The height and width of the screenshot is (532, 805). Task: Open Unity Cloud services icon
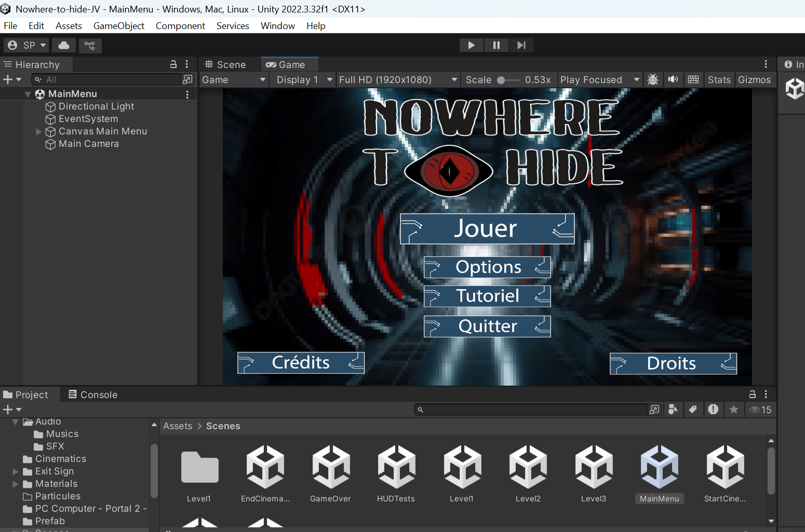(x=64, y=45)
